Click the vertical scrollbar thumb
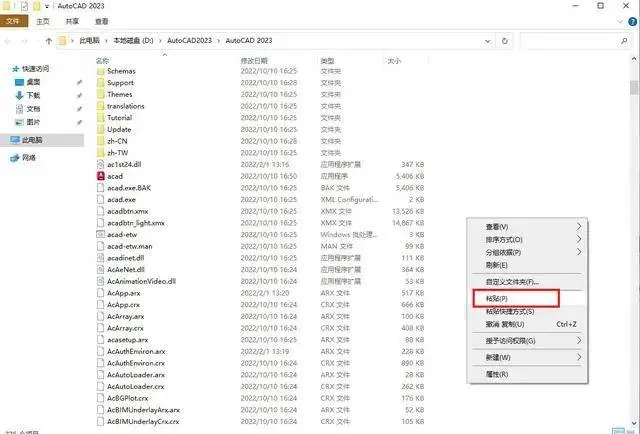Image resolution: width=640 pixels, height=434 pixels. click(x=633, y=87)
